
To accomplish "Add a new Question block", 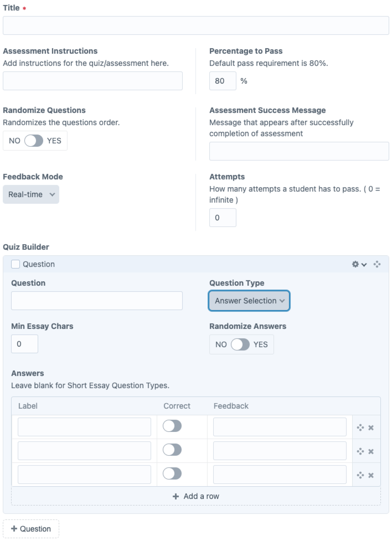I will 31,528.
